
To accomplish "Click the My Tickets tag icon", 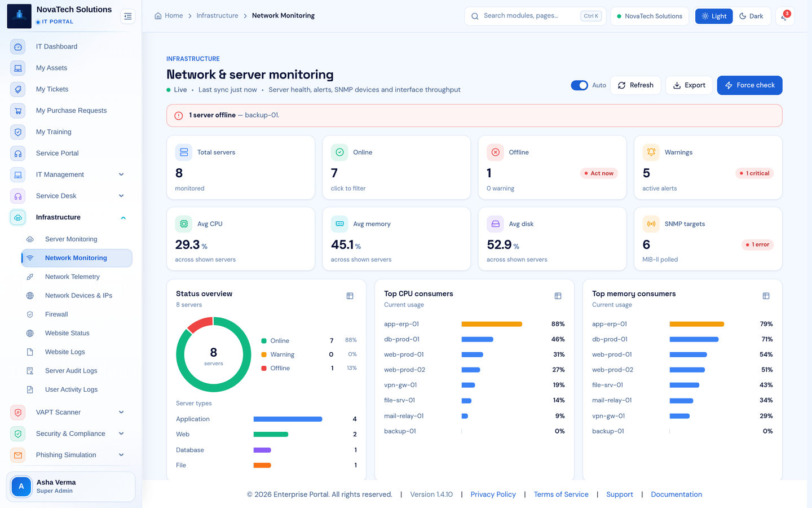I will (18, 89).
